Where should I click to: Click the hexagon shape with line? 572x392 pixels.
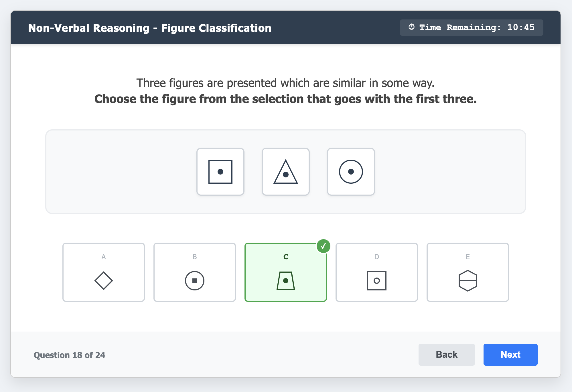468,281
